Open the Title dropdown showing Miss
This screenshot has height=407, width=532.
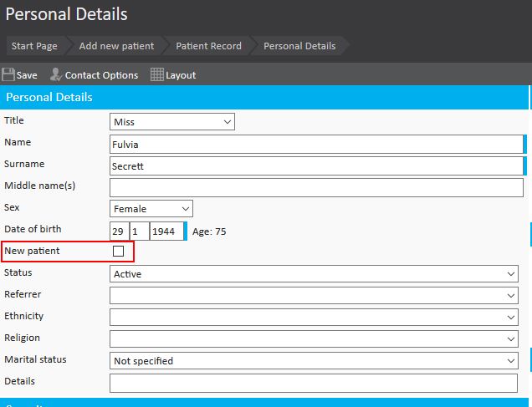(x=172, y=122)
